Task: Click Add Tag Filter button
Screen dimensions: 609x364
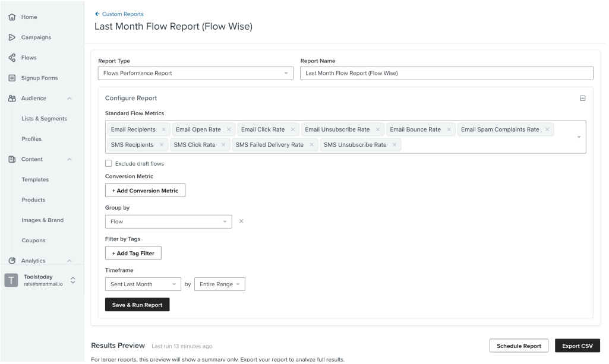Action: click(x=133, y=253)
